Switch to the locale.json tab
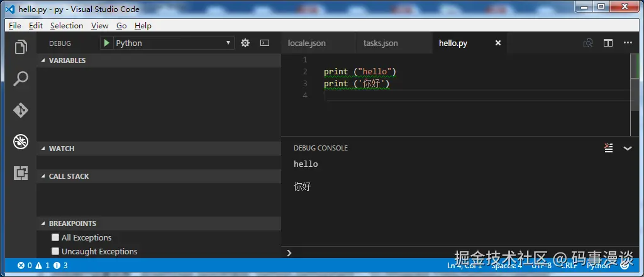Image resolution: width=644 pixels, height=277 pixels. (x=319, y=43)
